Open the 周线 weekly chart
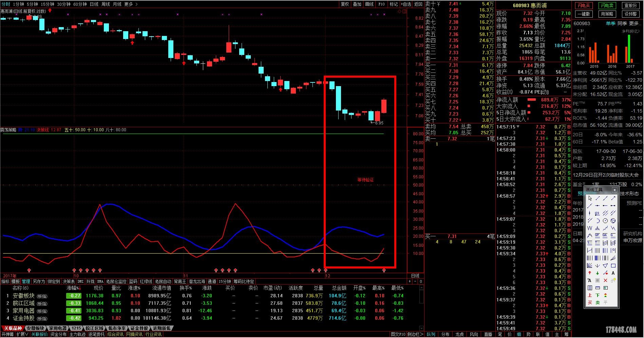The image size is (644, 338). coord(106,4)
